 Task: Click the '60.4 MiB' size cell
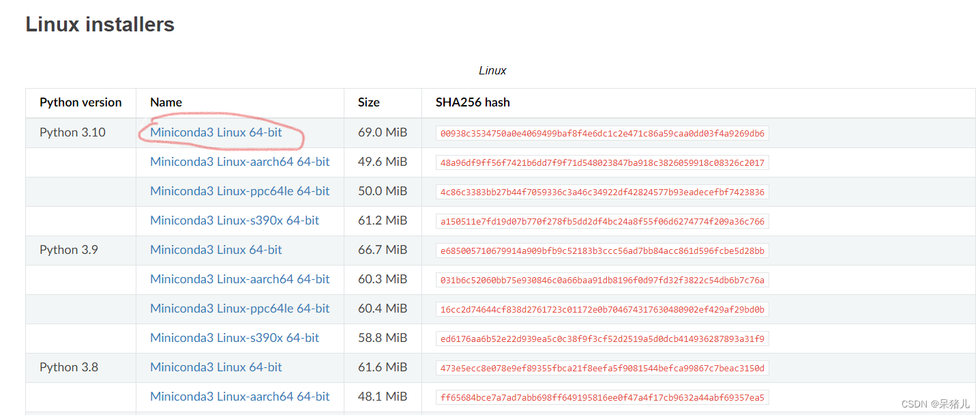click(x=383, y=309)
